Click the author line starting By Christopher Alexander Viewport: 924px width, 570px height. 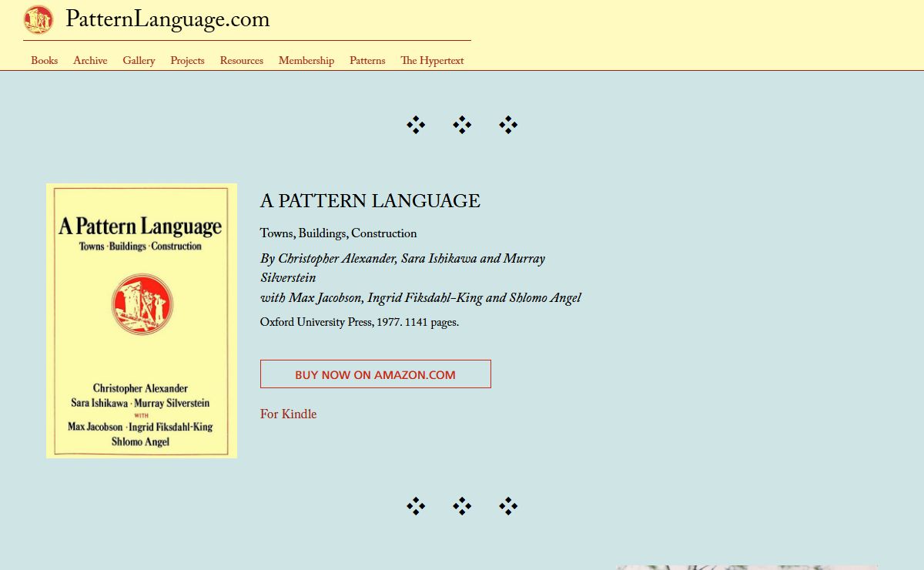coord(403,269)
